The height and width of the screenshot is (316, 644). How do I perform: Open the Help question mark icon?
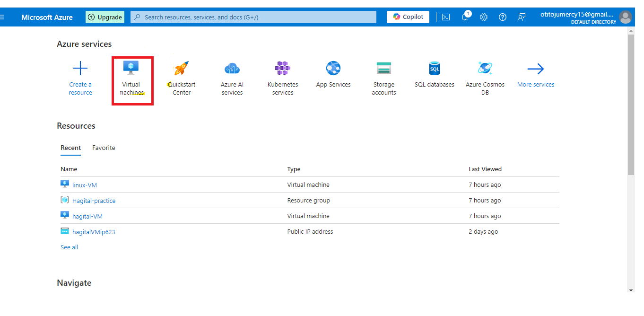click(x=503, y=17)
